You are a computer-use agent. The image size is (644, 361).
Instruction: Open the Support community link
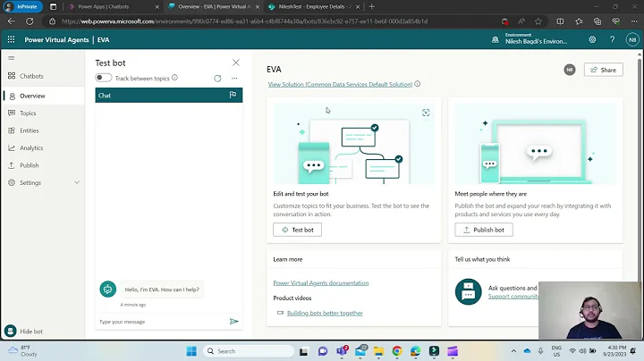coord(513,296)
